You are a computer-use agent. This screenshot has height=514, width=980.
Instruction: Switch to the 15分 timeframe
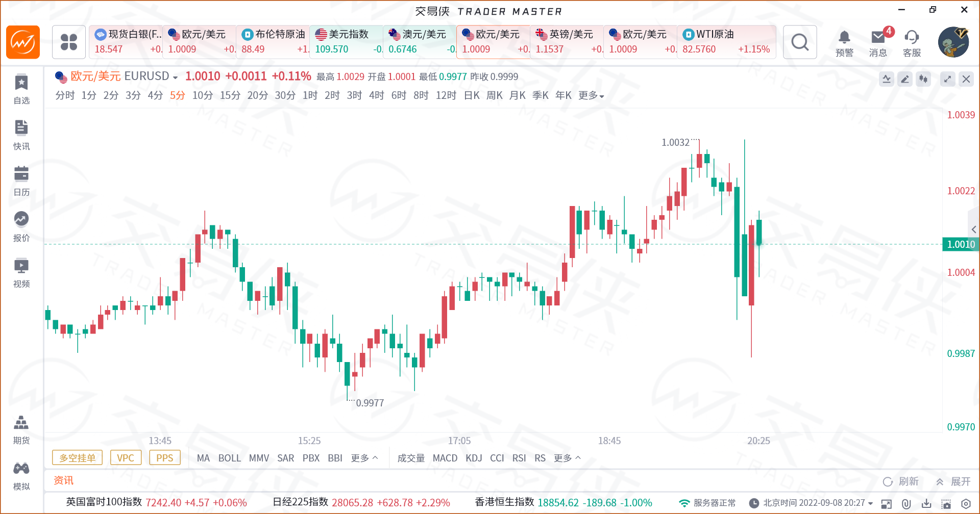230,95
